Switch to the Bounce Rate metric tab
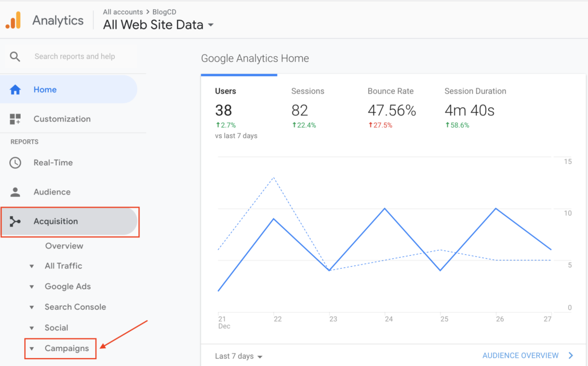588x366 pixels. 390,91
